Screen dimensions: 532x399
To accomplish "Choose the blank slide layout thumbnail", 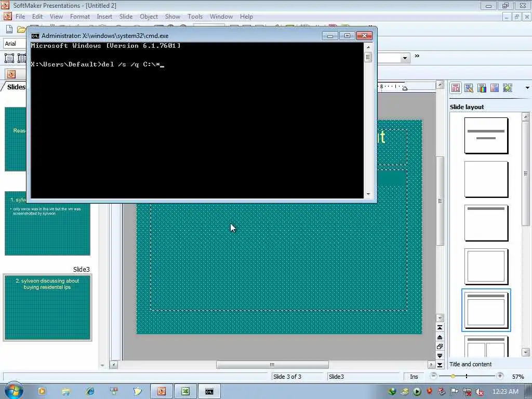I will pyautogui.click(x=486, y=179).
